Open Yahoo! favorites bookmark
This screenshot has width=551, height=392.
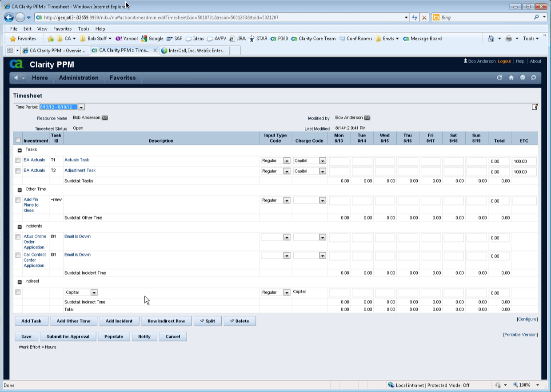(127, 39)
